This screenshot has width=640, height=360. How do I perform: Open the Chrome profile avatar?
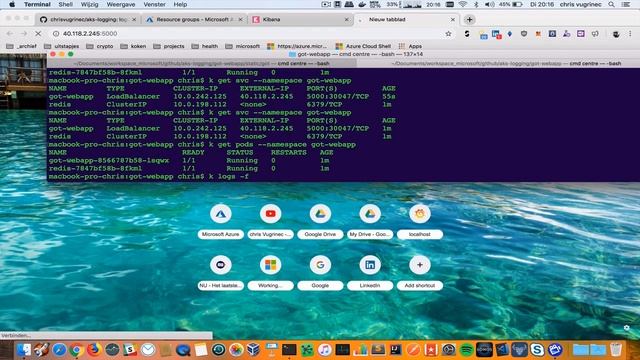pyautogui.click(x=616, y=34)
